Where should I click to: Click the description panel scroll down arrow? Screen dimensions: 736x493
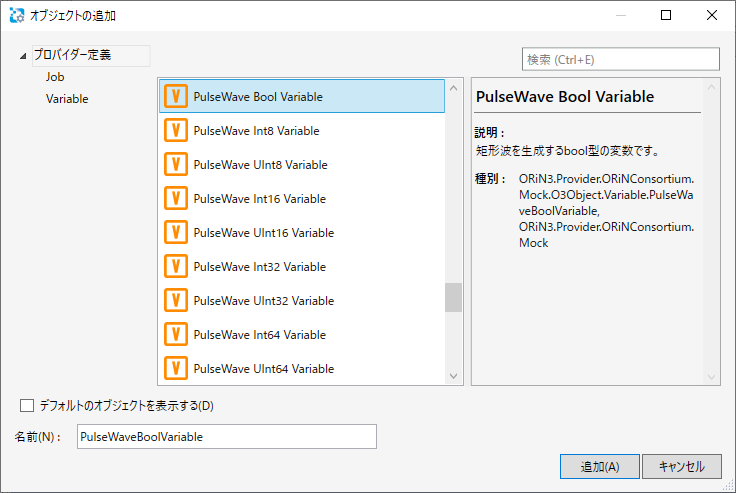coord(712,377)
